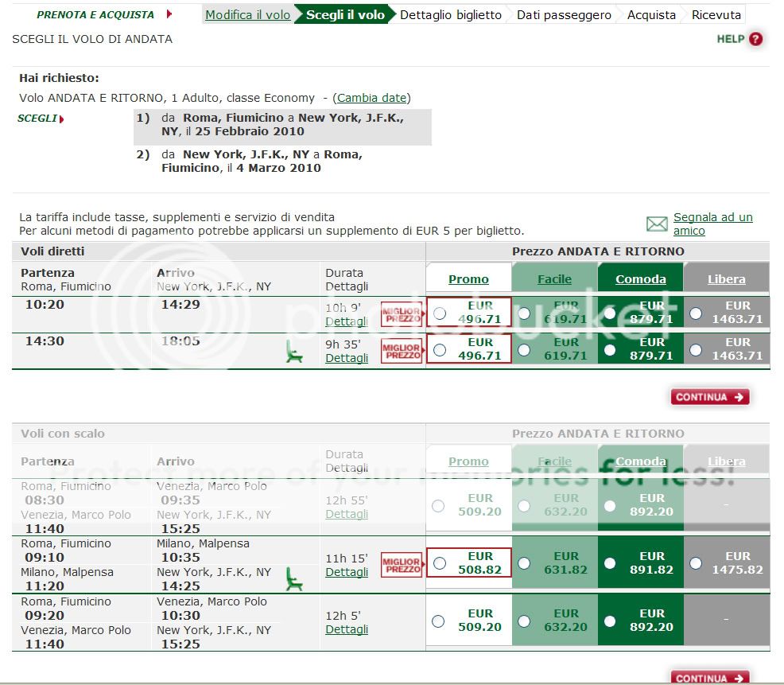Viewport: 784px width, 685px height.
Task: Click the envelope icon for Segnala ad un amico
Action: click(657, 224)
